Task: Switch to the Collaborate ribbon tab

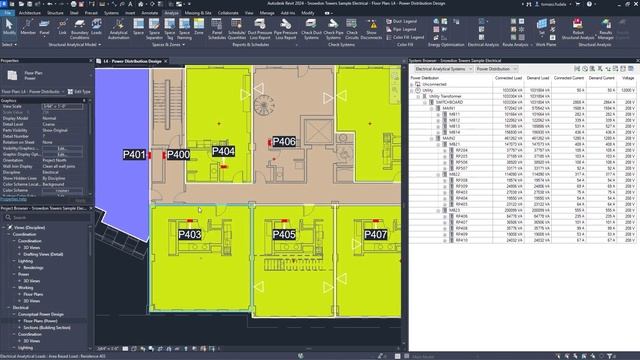Action: pos(228,13)
